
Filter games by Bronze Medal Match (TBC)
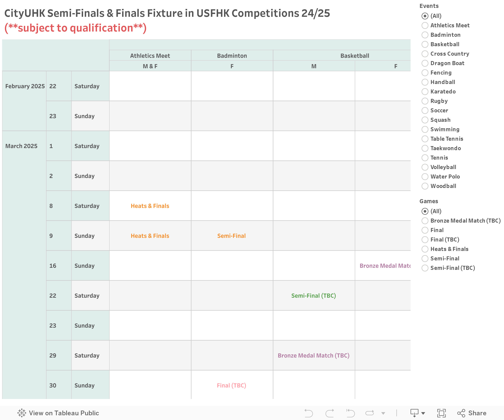425,221
